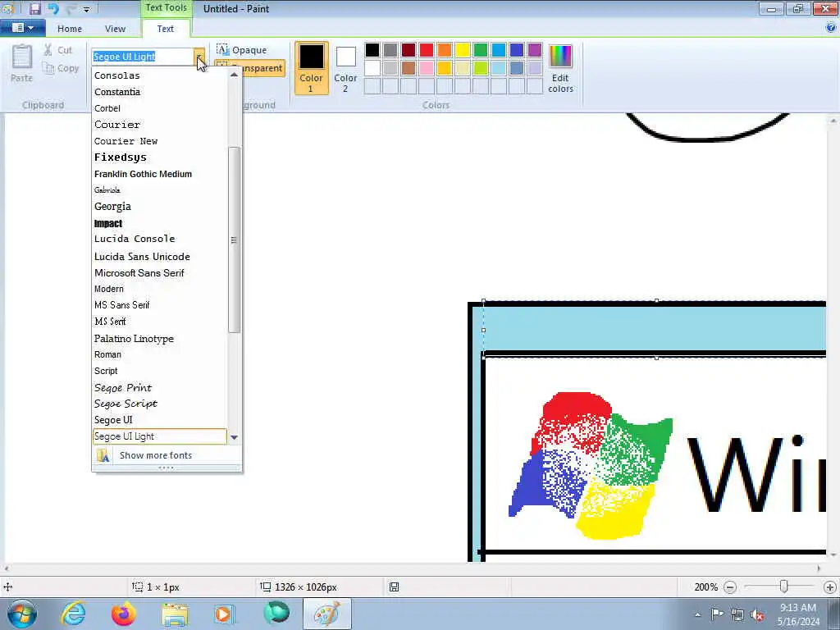The width and height of the screenshot is (840, 630).
Task: Click the Undo arrow in title bar
Action: click(x=53, y=8)
